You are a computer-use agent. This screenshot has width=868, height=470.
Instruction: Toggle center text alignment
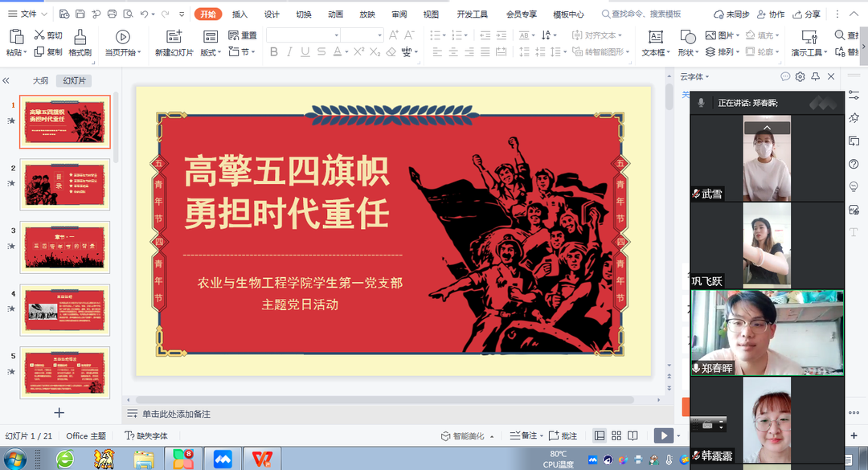(x=452, y=52)
